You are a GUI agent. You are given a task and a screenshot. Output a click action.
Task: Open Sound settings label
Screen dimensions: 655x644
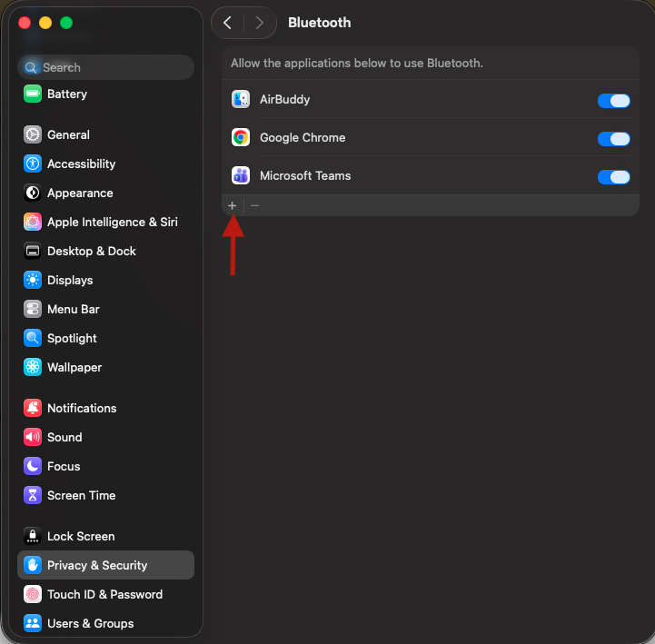point(65,437)
